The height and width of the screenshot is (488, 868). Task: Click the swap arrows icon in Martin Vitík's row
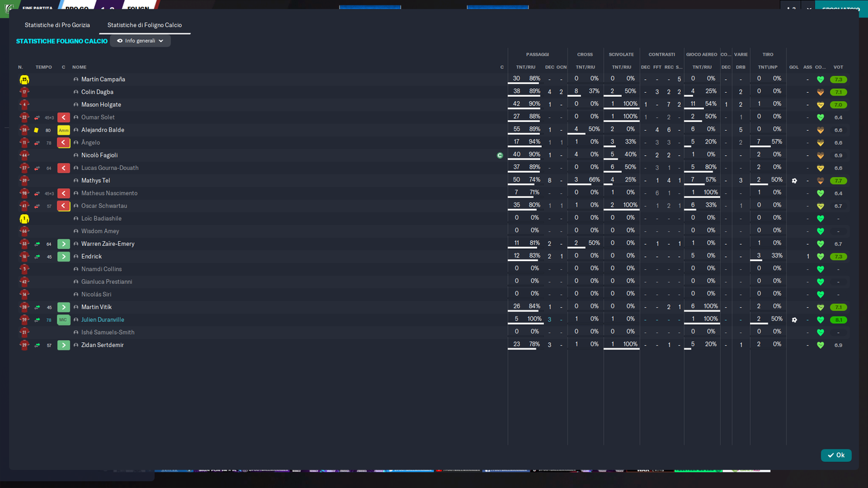(x=37, y=307)
